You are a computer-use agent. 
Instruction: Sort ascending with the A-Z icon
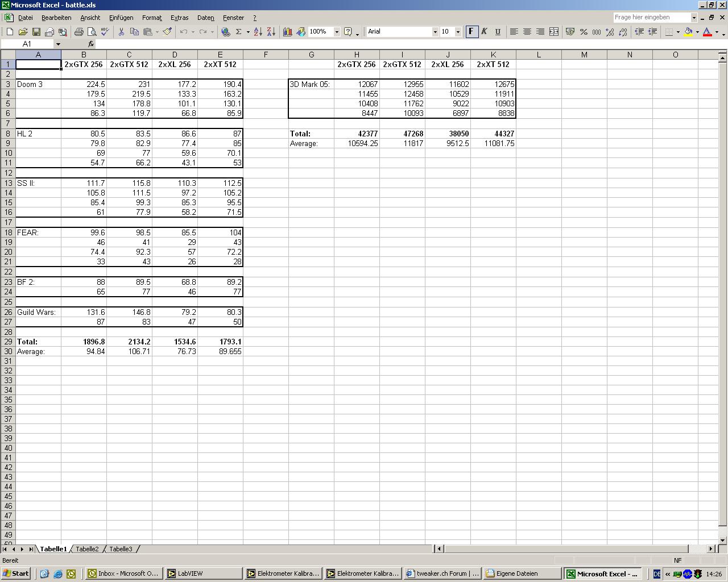pos(258,32)
